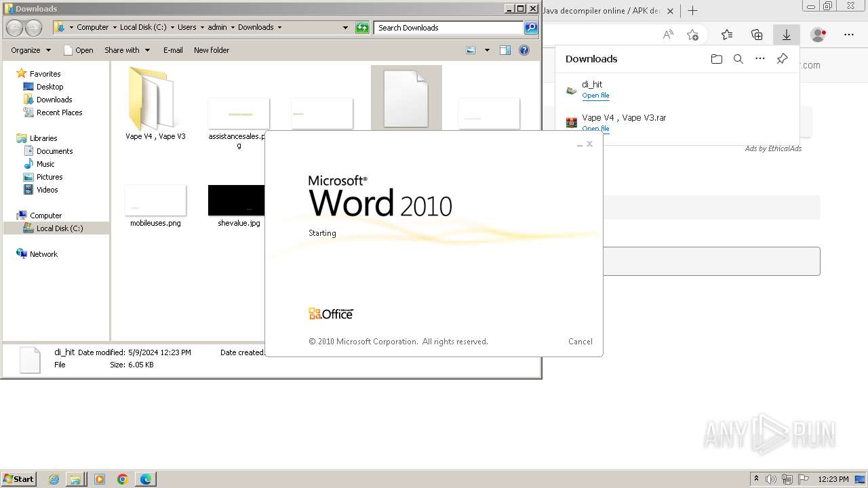Viewport: 868px width, 488px height.
Task: Click Users breadcrumb segment
Action: click(187, 28)
